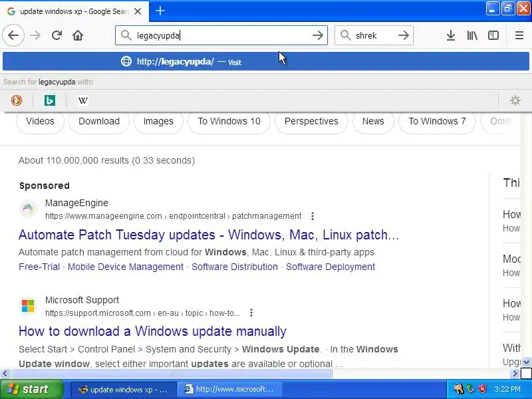Image resolution: width=532 pixels, height=399 pixels.
Task: Select the To Windows 7 chip
Action: pyautogui.click(x=437, y=121)
